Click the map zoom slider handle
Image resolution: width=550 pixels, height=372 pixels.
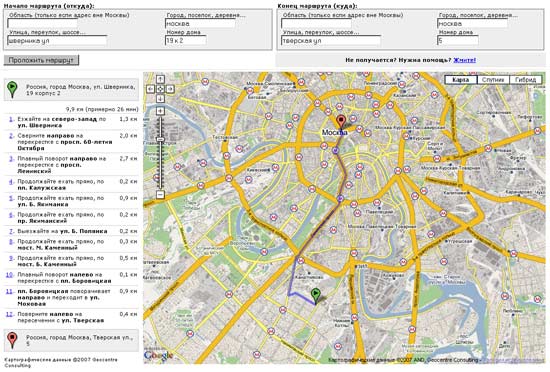click(x=160, y=140)
